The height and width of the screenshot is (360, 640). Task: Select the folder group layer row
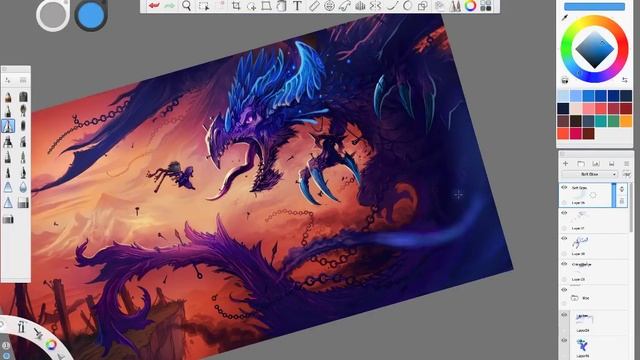[593, 298]
